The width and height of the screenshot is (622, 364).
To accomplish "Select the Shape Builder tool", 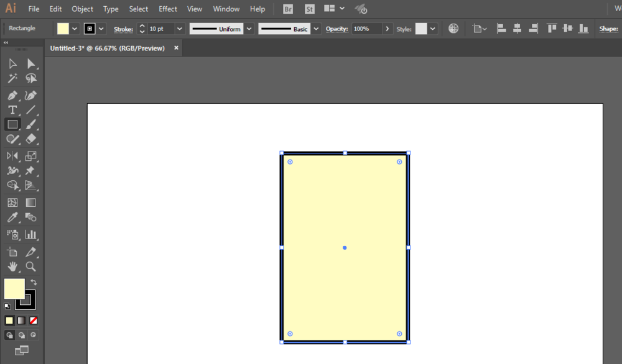I will [12, 185].
